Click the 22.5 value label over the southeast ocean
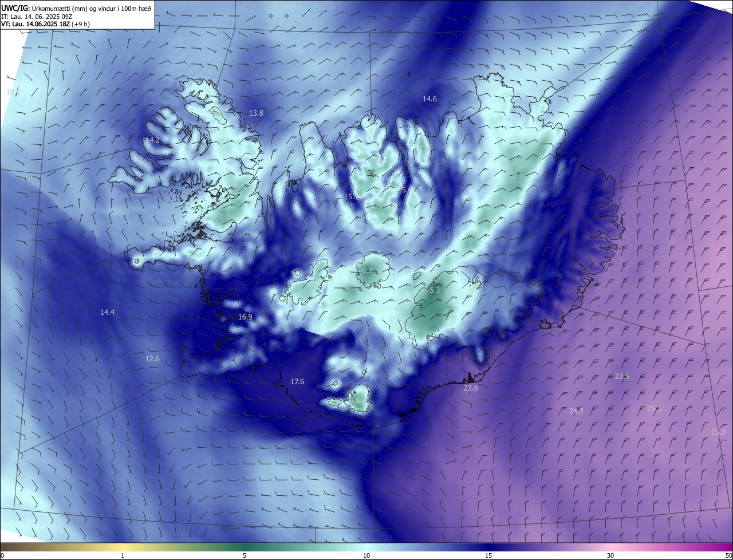 (622, 377)
